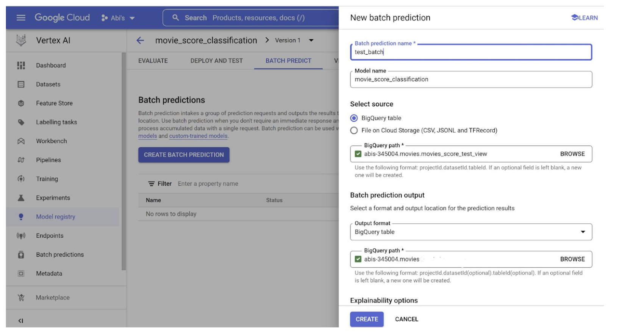The height and width of the screenshot is (334, 644).
Task: Click the Marketplace cart icon
Action: [21, 298]
